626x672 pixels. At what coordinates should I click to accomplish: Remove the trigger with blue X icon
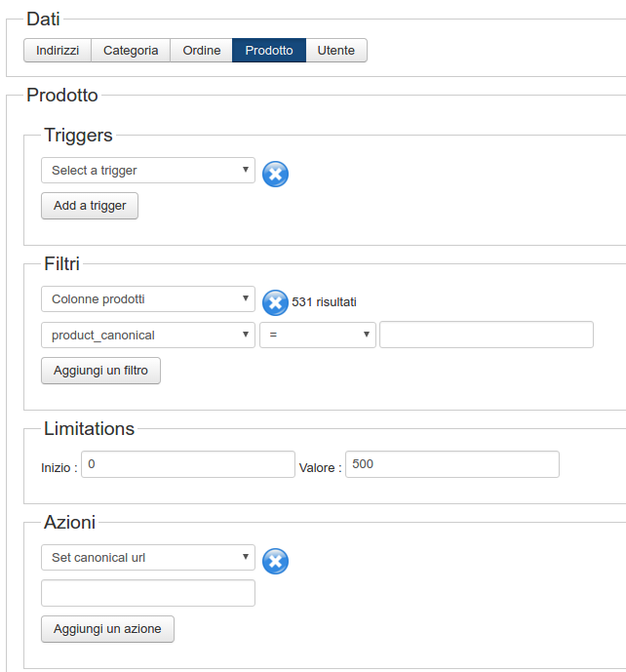click(276, 174)
